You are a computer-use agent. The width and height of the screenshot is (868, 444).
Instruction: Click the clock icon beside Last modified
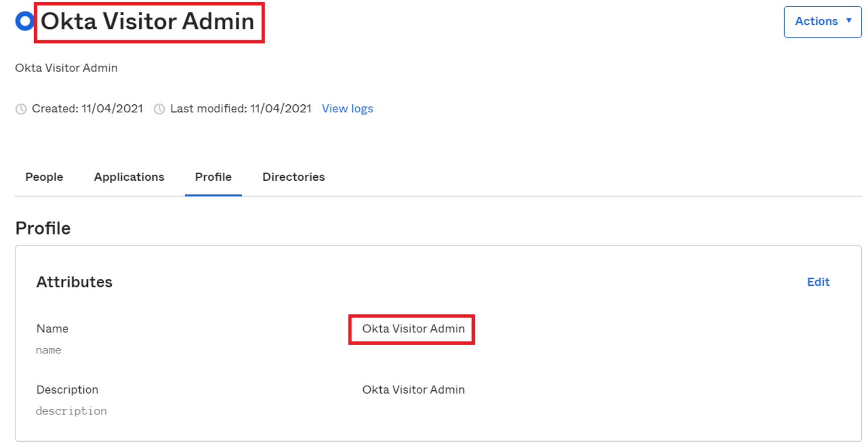[160, 109]
